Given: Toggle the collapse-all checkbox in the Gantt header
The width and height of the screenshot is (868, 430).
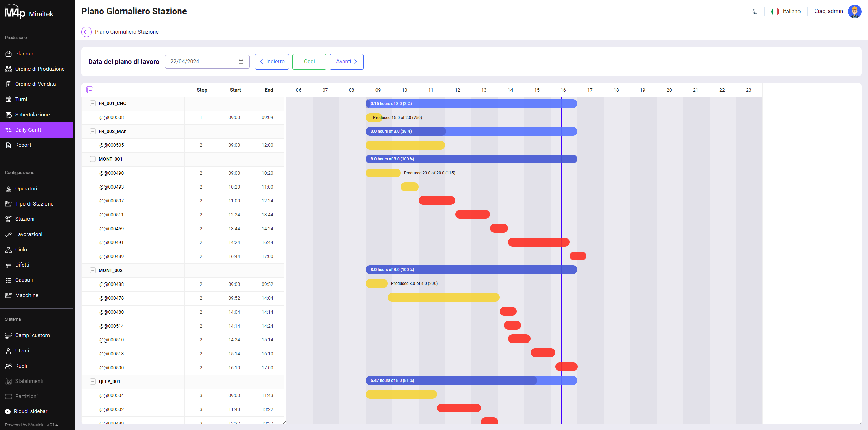Looking at the screenshot, I should [90, 90].
